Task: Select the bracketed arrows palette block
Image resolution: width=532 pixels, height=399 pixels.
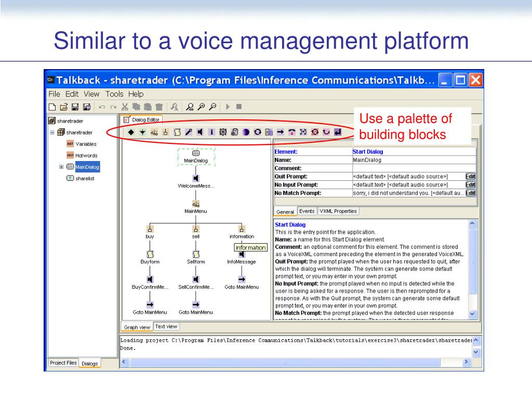Action: 303,132
